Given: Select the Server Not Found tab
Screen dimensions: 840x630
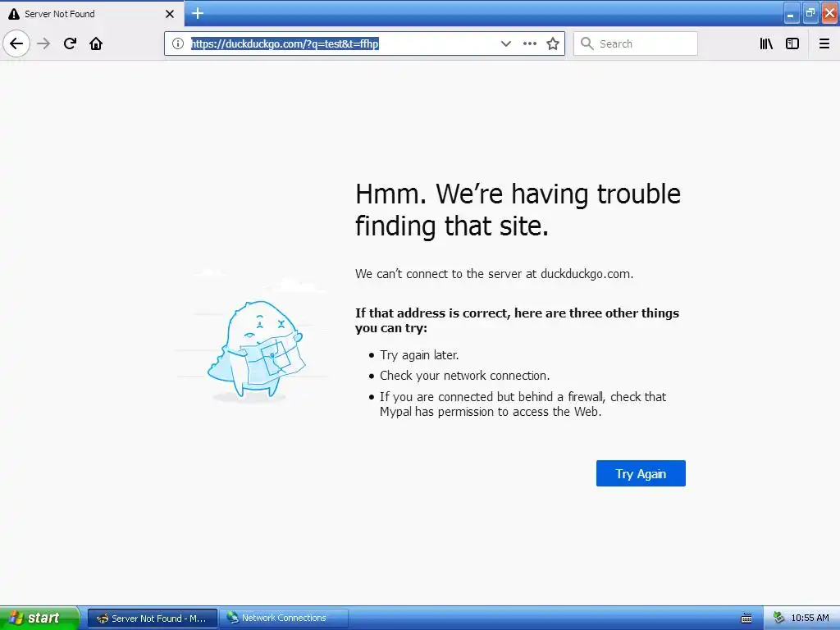Looking at the screenshot, I should coord(92,13).
